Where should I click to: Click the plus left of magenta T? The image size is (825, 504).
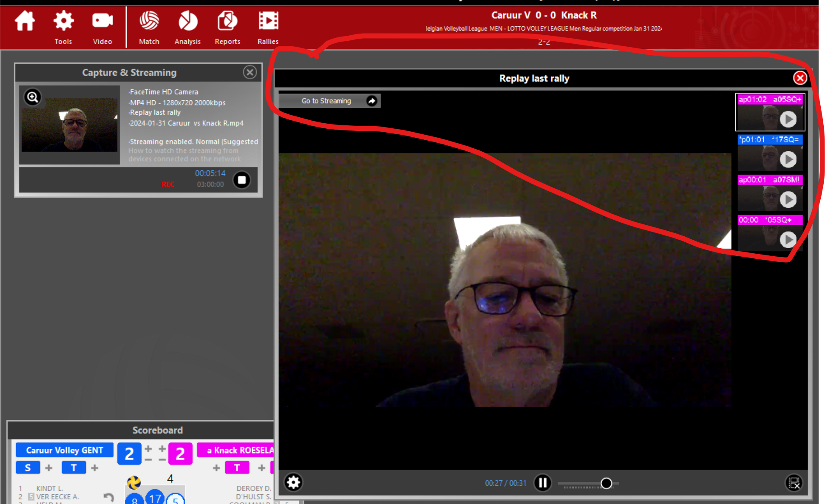coord(216,468)
